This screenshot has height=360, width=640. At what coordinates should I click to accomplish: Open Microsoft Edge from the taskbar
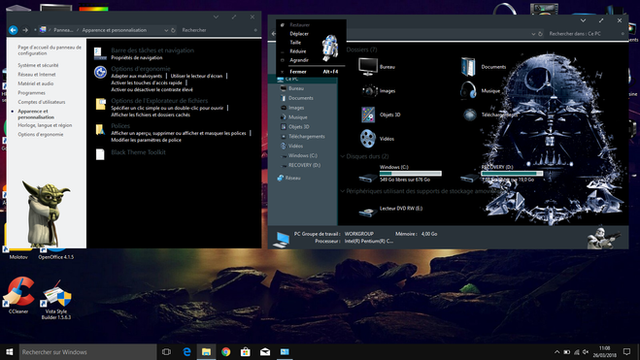[187, 352]
